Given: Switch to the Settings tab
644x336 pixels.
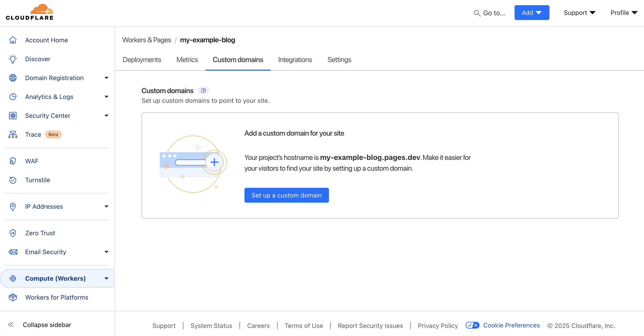Looking at the screenshot, I should click(x=339, y=60).
